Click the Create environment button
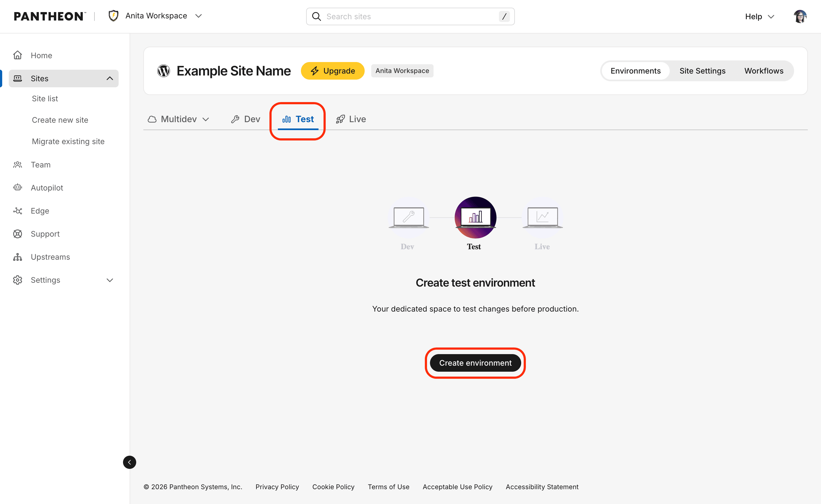The image size is (821, 504). (x=475, y=363)
